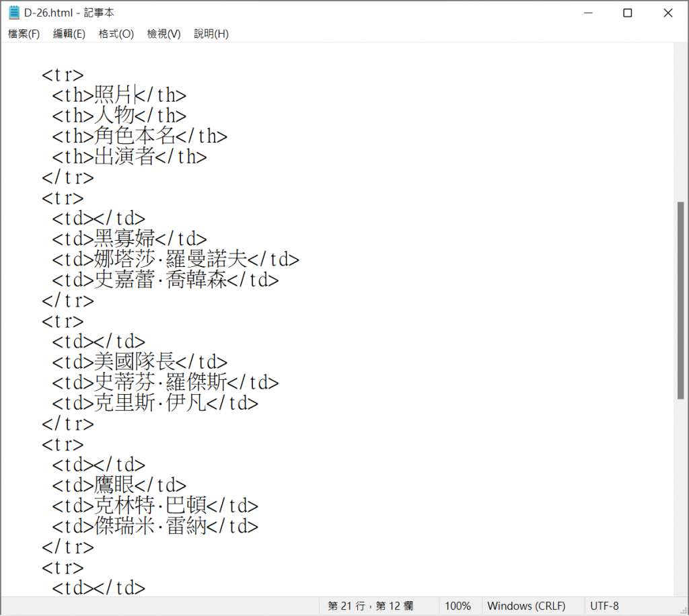
Task: Open the 格式(O) menu
Action: click(116, 34)
